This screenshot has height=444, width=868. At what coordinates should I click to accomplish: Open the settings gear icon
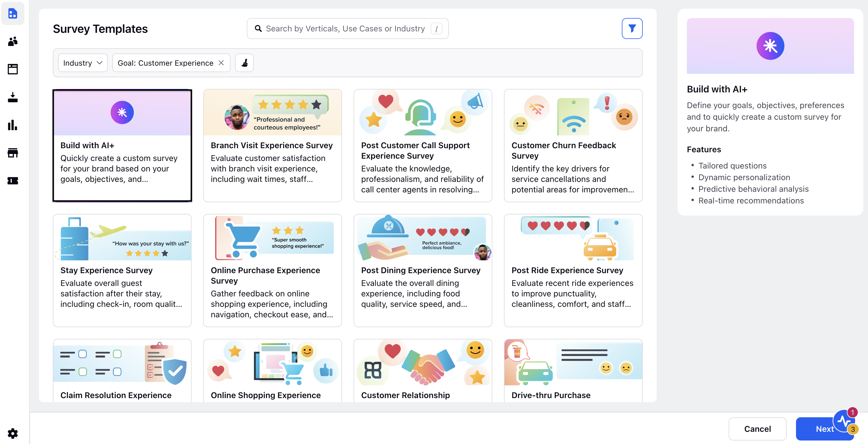click(x=13, y=433)
